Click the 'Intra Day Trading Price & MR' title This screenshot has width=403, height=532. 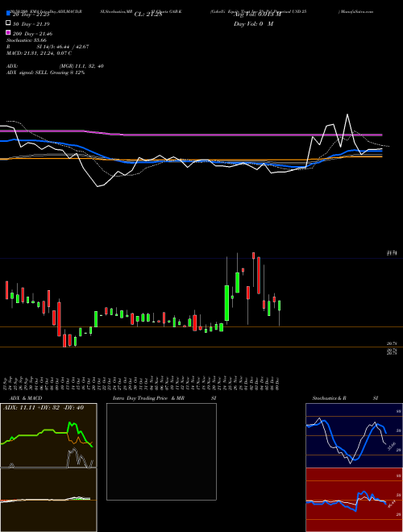(148, 398)
